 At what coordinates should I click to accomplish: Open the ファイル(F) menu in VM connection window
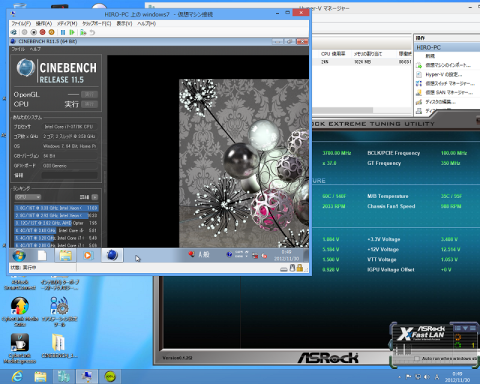coord(21,23)
